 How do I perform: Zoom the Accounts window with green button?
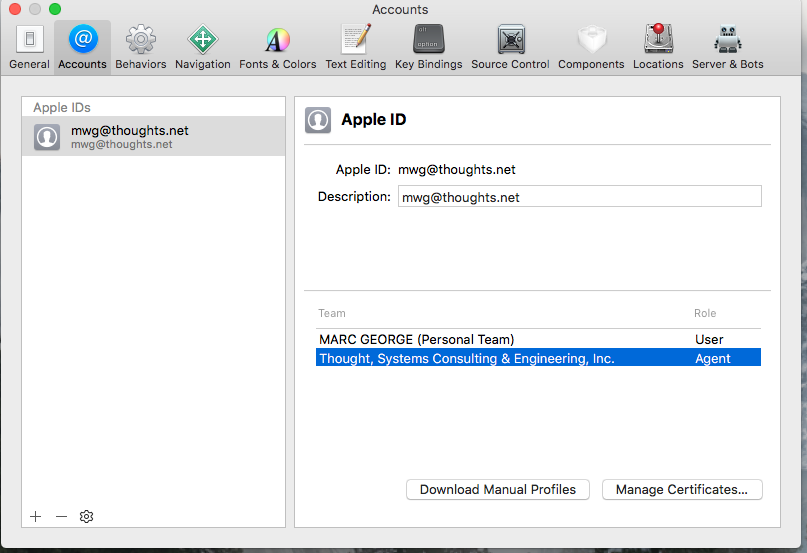55,9
